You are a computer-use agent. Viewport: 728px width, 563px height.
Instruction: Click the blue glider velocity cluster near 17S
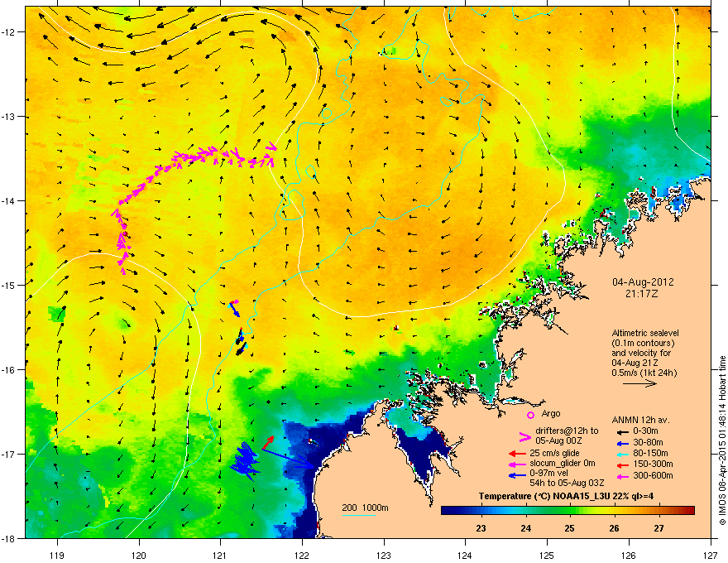245,460
